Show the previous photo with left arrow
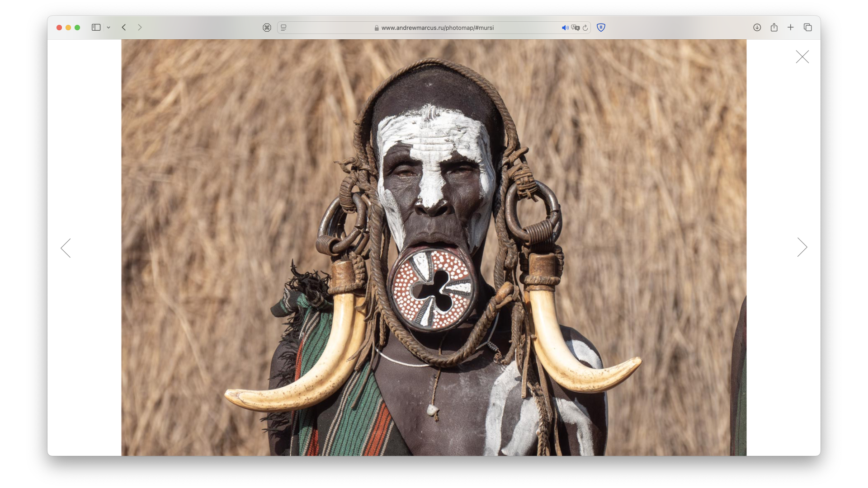The image size is (868, 488). tap(66, 248)
